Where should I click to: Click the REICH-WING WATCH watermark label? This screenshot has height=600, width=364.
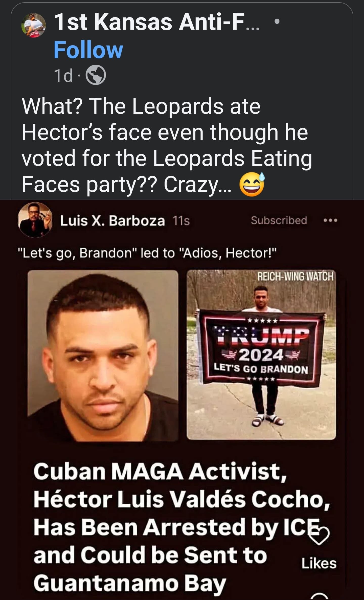(295, 276)
